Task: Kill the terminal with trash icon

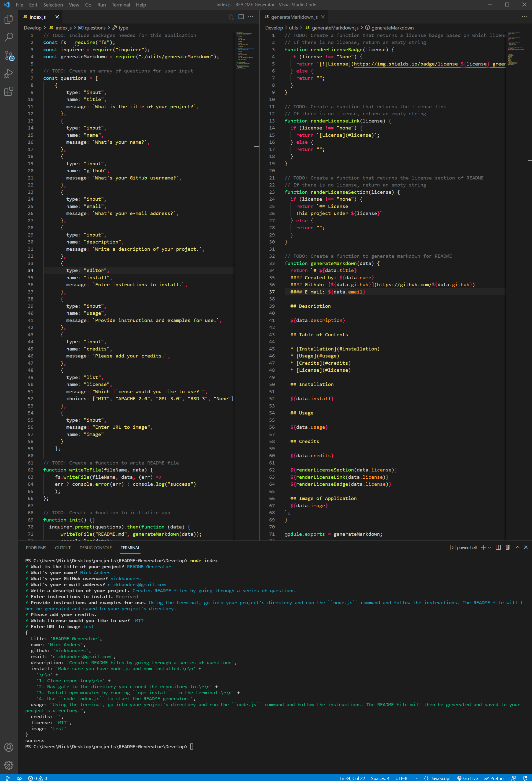Action: pos(507,547)
